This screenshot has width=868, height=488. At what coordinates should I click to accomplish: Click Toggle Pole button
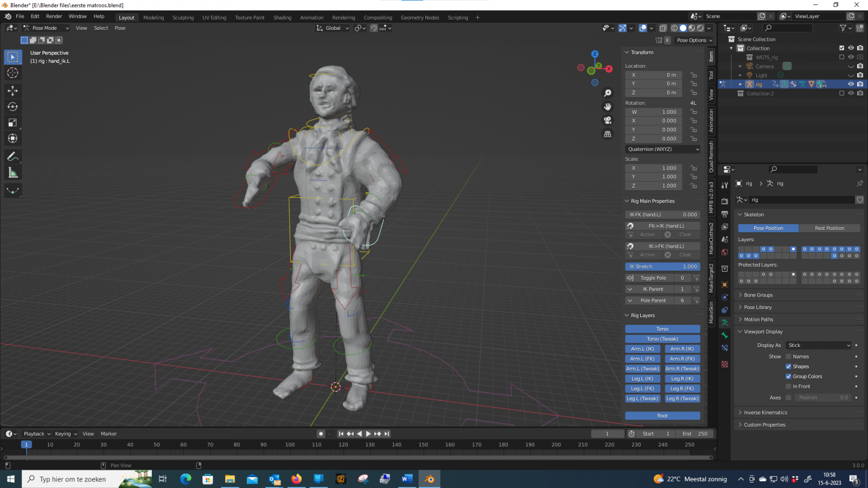point(653,278)
